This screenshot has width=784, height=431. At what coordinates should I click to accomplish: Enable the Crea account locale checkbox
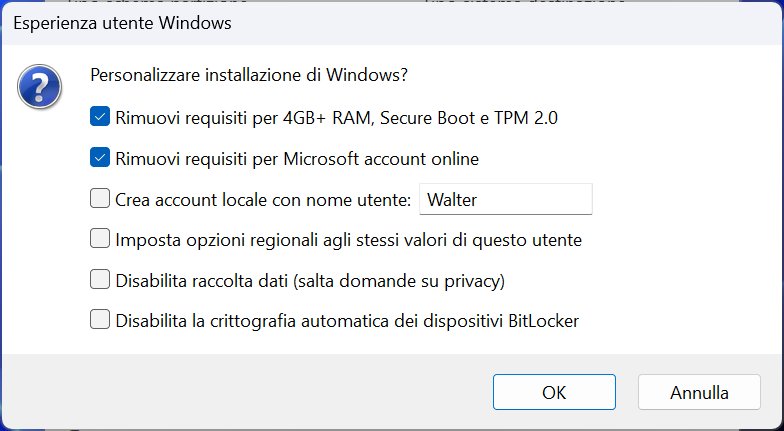(100, 198)
